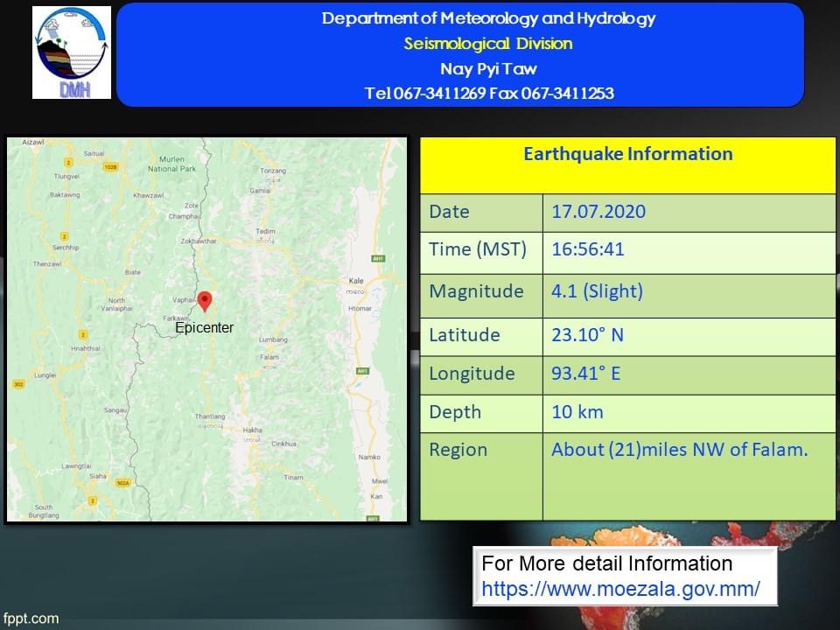Click Kale town on the map

coord(356,281)
